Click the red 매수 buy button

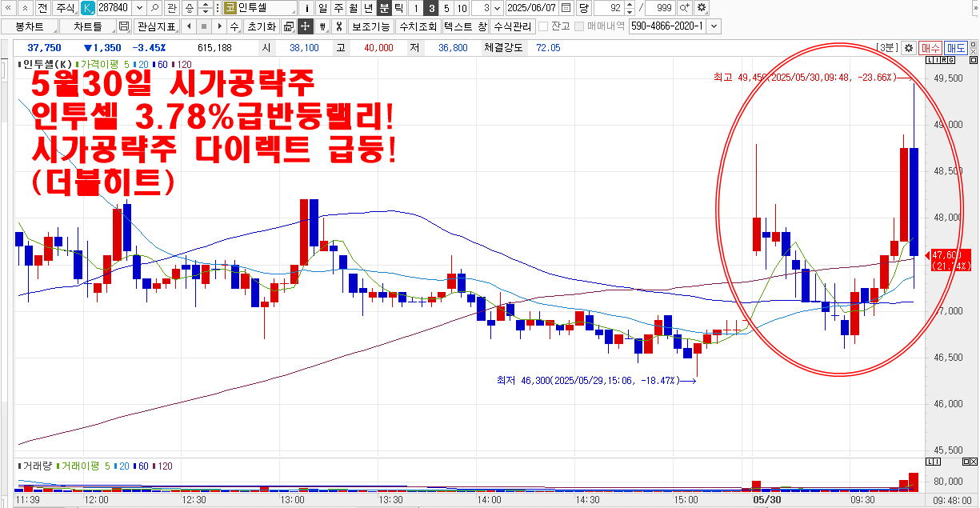(930, 48)
